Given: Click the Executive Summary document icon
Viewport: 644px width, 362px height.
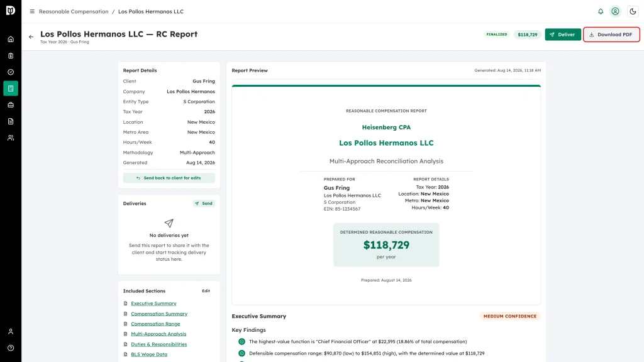Looking at the screenshot, I should pyautogui.click(x=126, y=304).
